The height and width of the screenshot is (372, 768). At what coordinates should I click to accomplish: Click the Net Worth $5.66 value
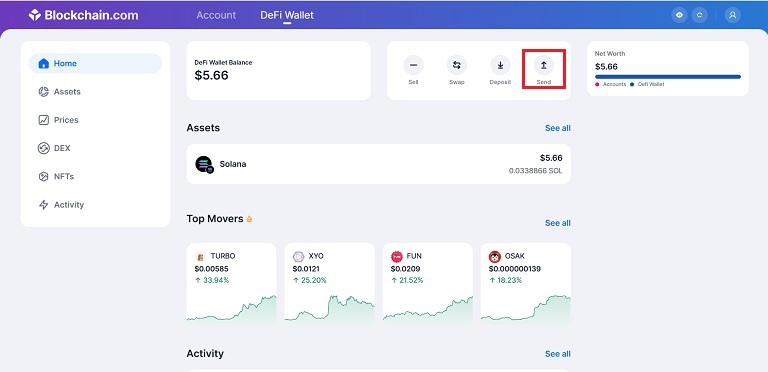(606, 67)
